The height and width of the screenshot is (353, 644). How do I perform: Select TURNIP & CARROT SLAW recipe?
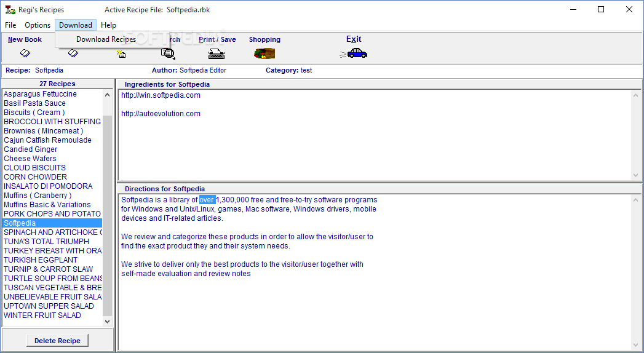tap(52, 269)
